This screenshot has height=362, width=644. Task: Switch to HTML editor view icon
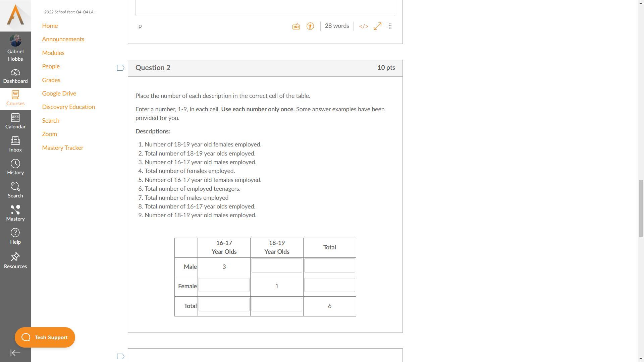coord(364,26)
